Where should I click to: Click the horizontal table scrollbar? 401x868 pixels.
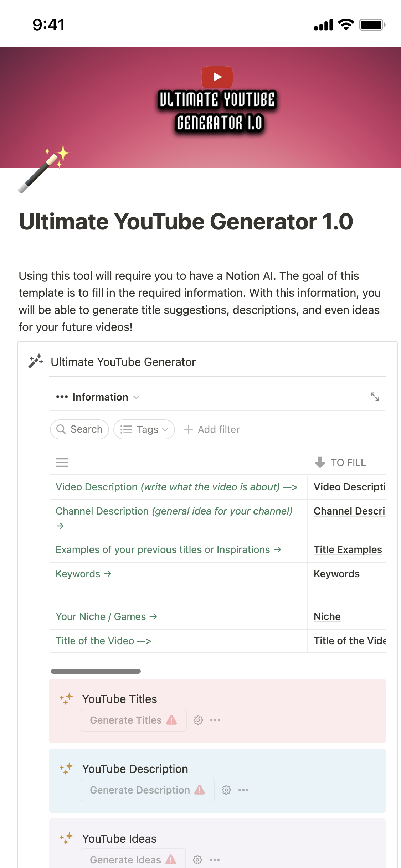point(96,671)
